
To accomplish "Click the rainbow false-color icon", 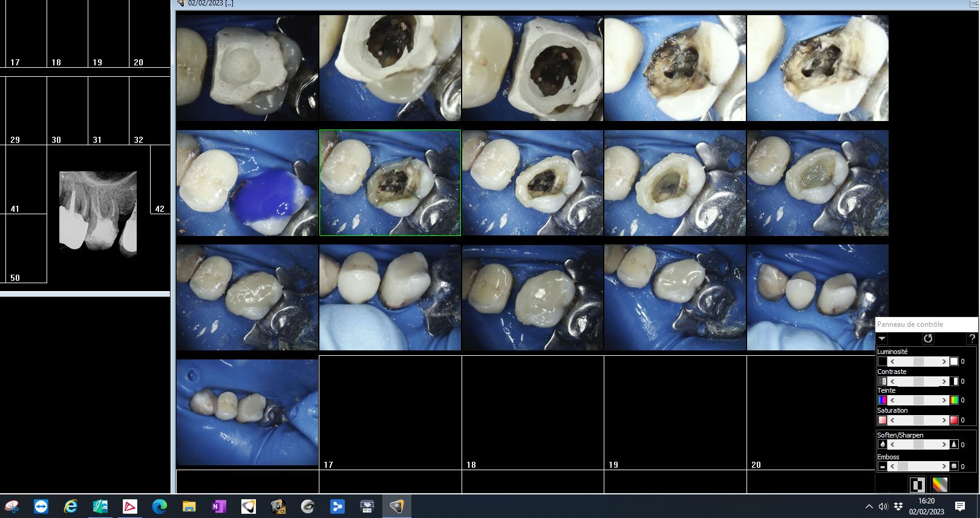I will click(939, 485).
